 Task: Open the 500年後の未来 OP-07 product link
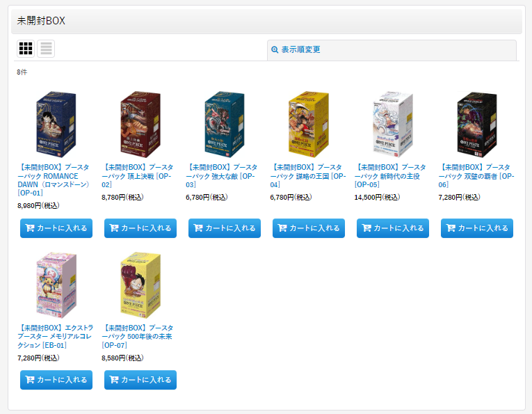[138, 337]
